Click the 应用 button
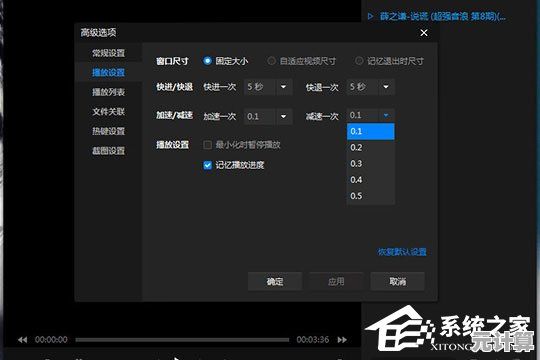 (x=336, y=281)
